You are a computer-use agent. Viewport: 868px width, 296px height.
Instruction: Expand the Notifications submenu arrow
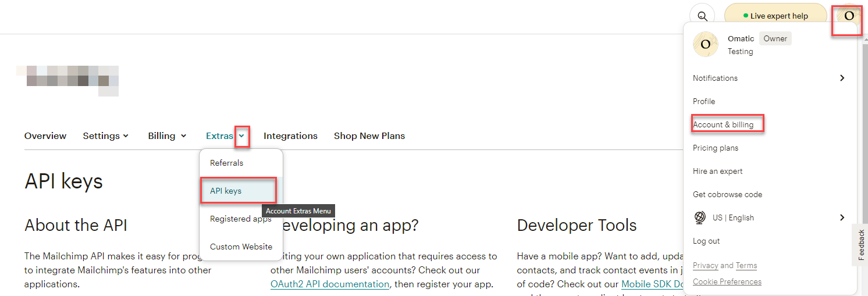[842, 78]
